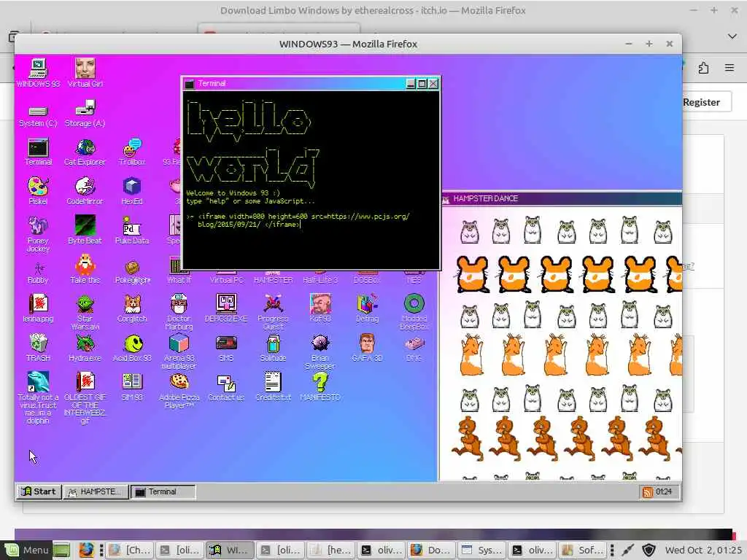Launch the Byte Beat icon
Image resolution: width=747 pixels, height=560 pixels.
tap(85, 230)
